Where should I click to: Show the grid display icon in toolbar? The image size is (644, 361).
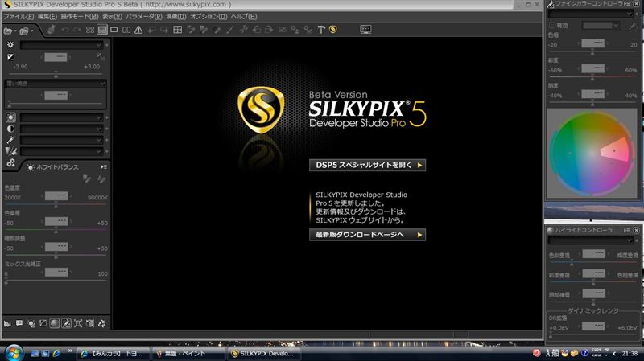pos(177,30)
